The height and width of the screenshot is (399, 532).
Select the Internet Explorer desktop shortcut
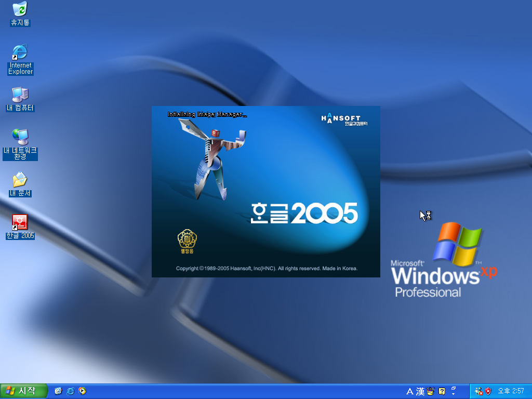point(20,59)
